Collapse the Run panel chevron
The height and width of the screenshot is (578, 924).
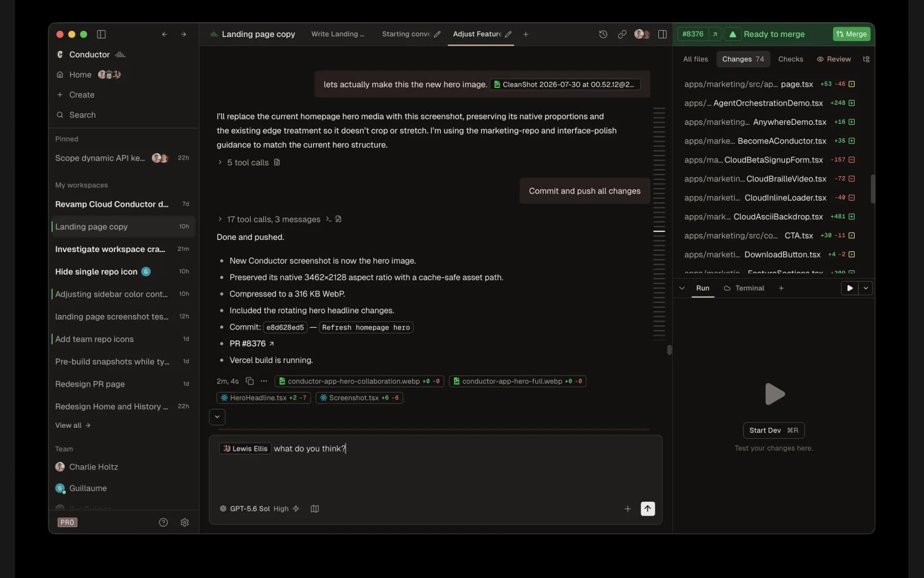pos(682,288)
